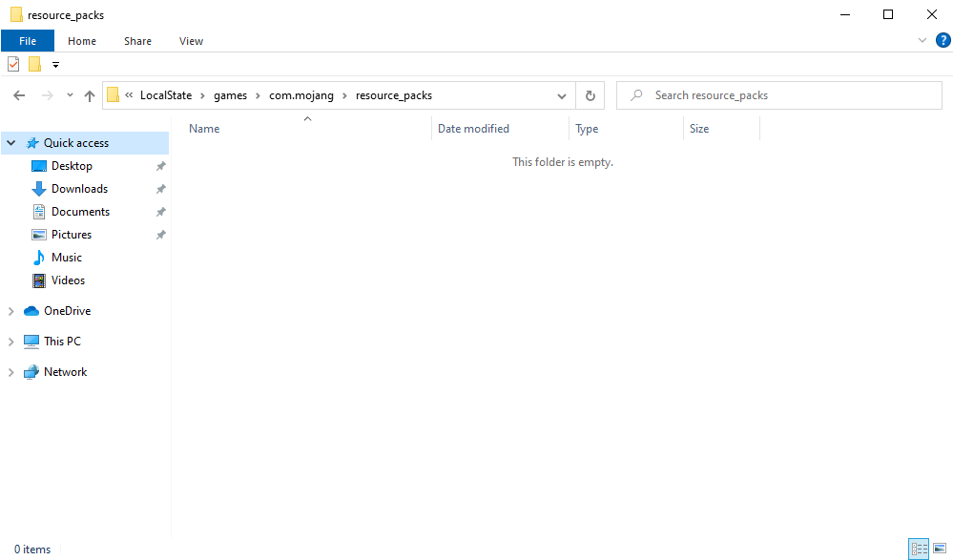
Task: Click the search magnifier icon
Action: pos(636,95)
